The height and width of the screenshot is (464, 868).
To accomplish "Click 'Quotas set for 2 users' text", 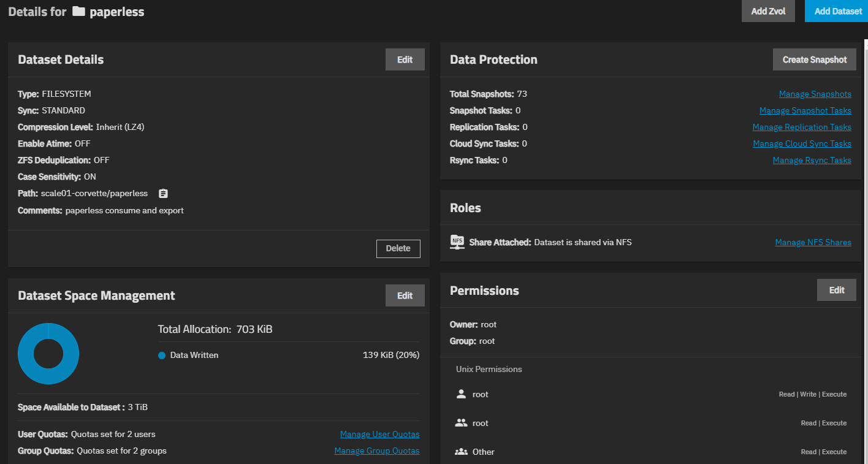I will click(113, 434).
